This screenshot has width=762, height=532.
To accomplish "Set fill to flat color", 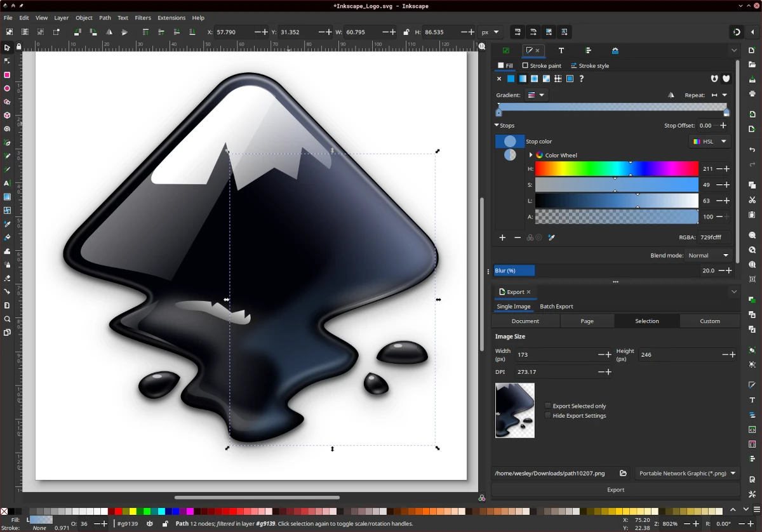I will (511, 79).
